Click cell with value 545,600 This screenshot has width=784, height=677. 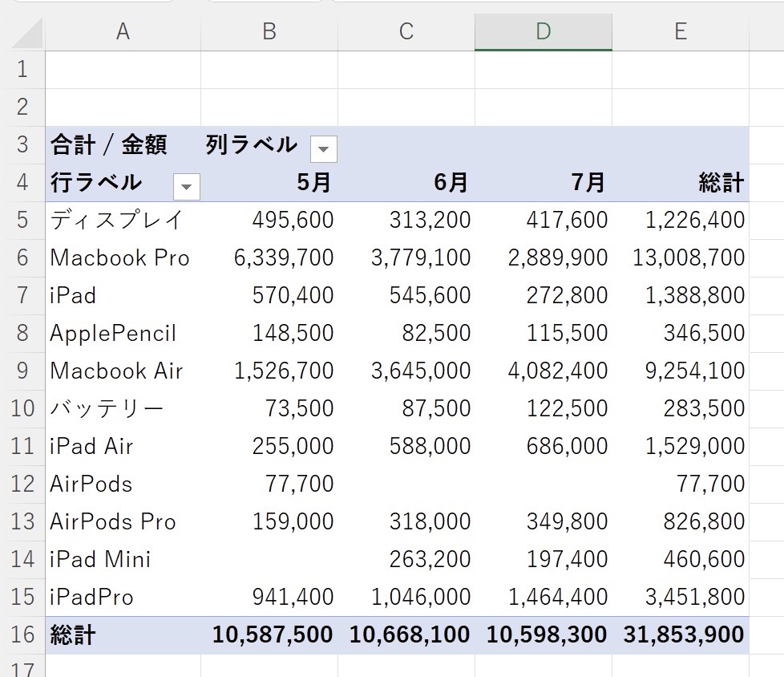(x=406, y=296)
